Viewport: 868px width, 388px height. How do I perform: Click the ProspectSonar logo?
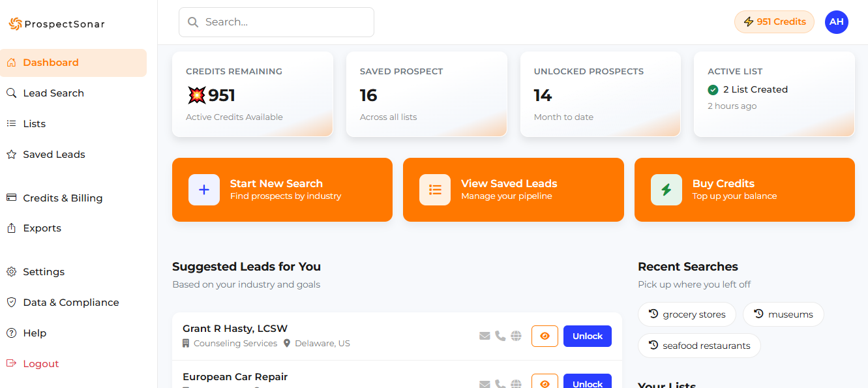(x=57, y=24)
